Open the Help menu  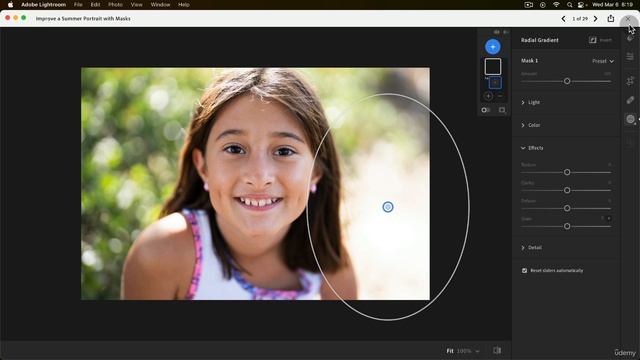click(x=184, y=4)
